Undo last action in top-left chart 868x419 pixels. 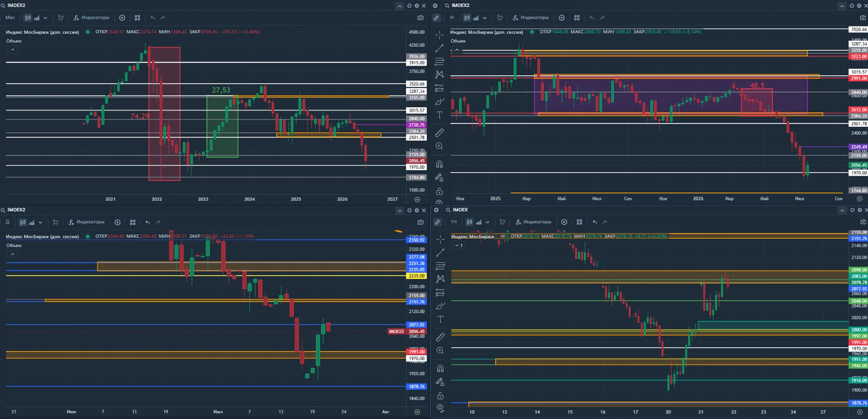pyautogui.click(x=152, y=18)
